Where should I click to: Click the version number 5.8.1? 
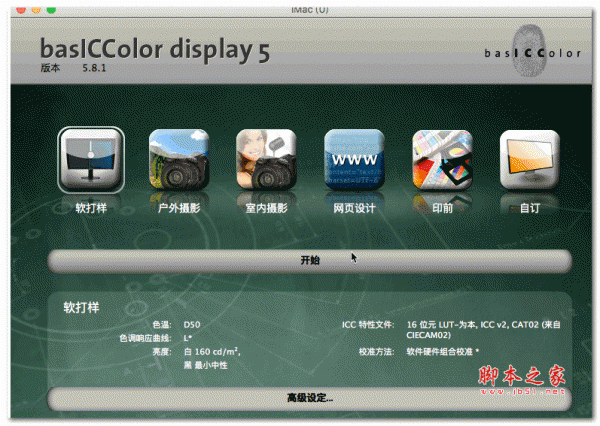(94, 68)
